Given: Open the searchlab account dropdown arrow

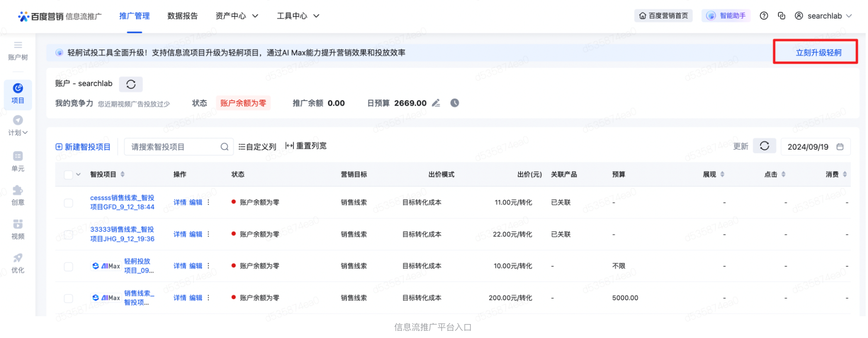Looking at the screenshot, I should click(x=849, y=16).
